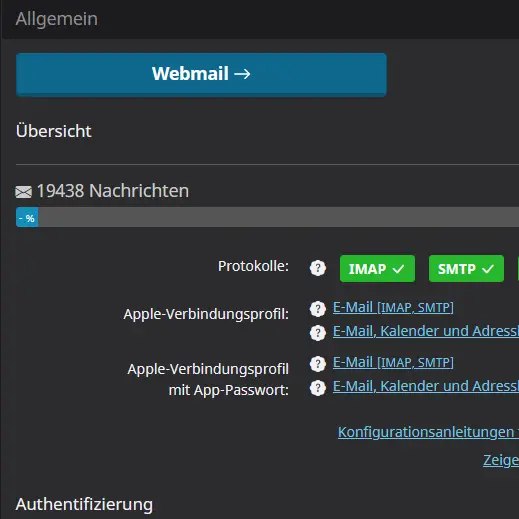Click the help icon beside Protokolle
This screenshot has height=519, width=519.
pyautogui.click(x=318, y=268)
